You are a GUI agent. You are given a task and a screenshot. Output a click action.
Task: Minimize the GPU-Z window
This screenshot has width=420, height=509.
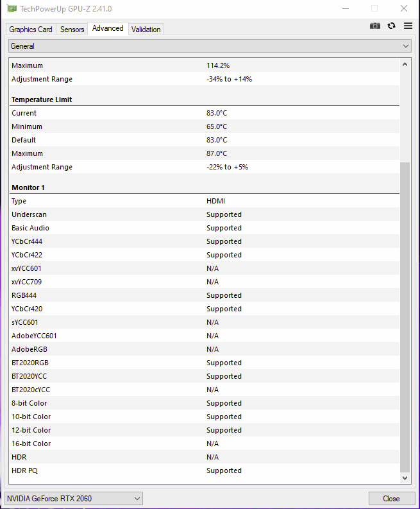point(346,9)
